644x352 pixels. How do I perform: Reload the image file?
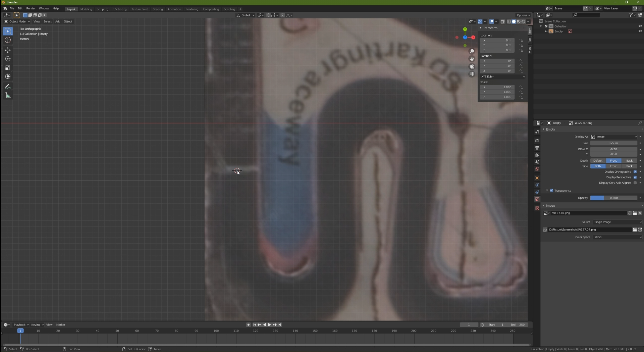point(640,230)
